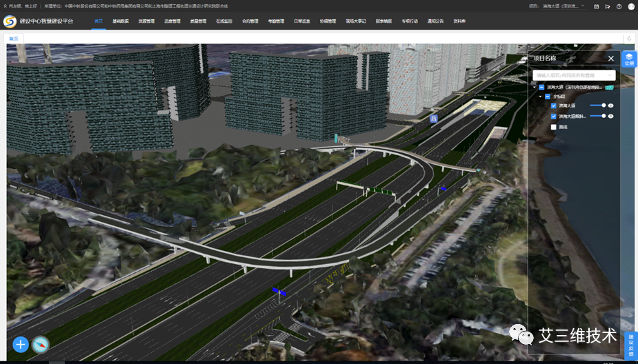Select the 全标段 tree row label

tap(559, 97)
